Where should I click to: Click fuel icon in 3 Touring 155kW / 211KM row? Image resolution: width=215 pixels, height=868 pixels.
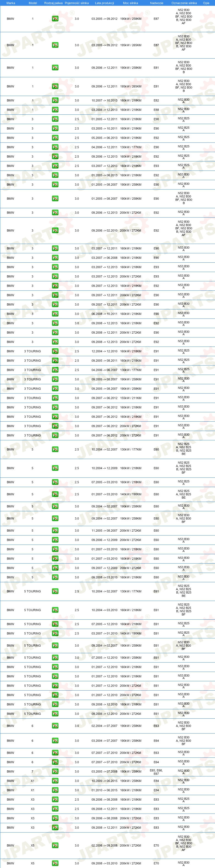[x=55, y=398]
